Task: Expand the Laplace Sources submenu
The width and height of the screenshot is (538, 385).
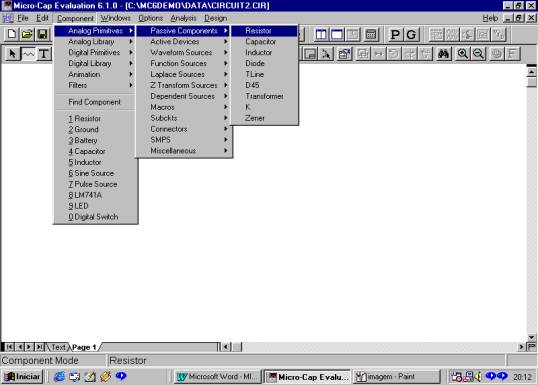Action: click(x=184, y=74)
